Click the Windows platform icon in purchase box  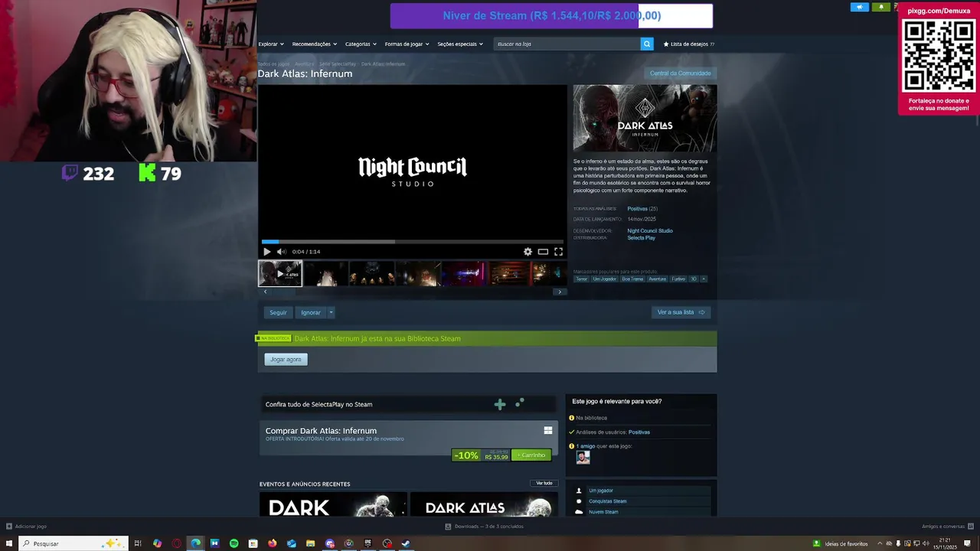point(548,431)
